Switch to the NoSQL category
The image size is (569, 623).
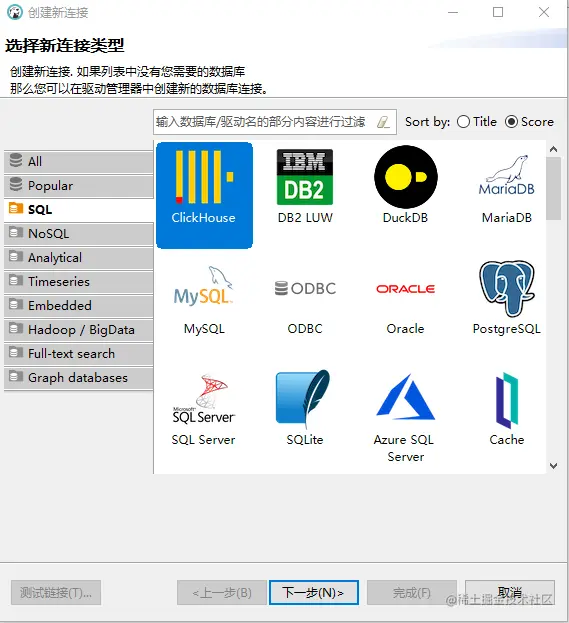(79, 234)
